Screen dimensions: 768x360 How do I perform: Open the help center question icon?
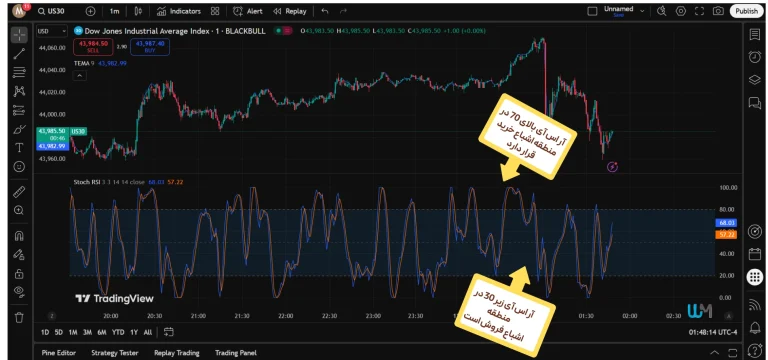[754, 350]
